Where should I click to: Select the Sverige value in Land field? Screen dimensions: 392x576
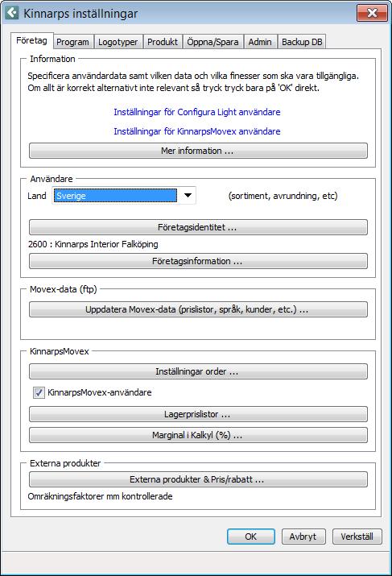point(115,196)
